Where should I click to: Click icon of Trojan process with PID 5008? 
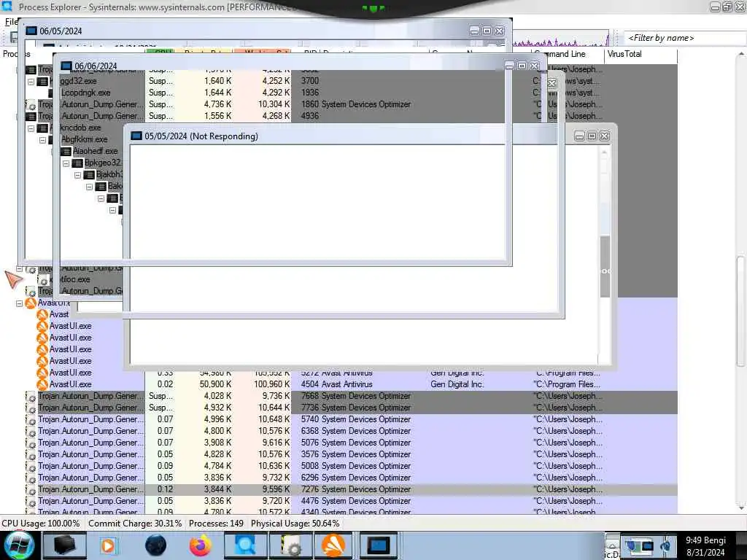click(31, 467)
